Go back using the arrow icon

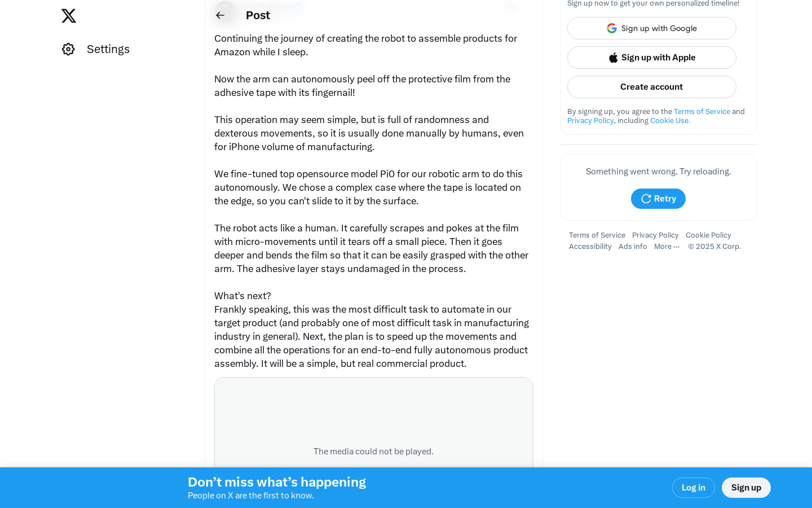(220, 15)
